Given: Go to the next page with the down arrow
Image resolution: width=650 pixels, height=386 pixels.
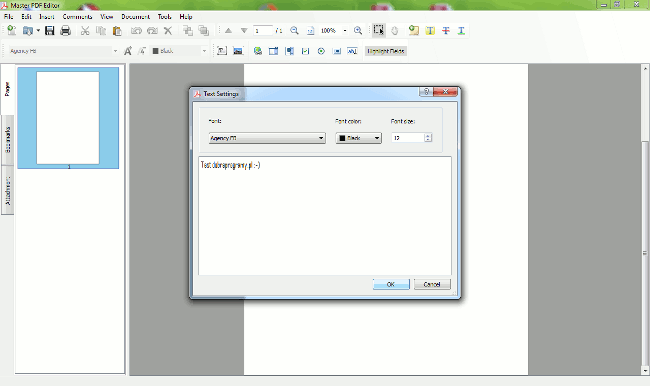Looking at the screenshot, I should 244,30.
